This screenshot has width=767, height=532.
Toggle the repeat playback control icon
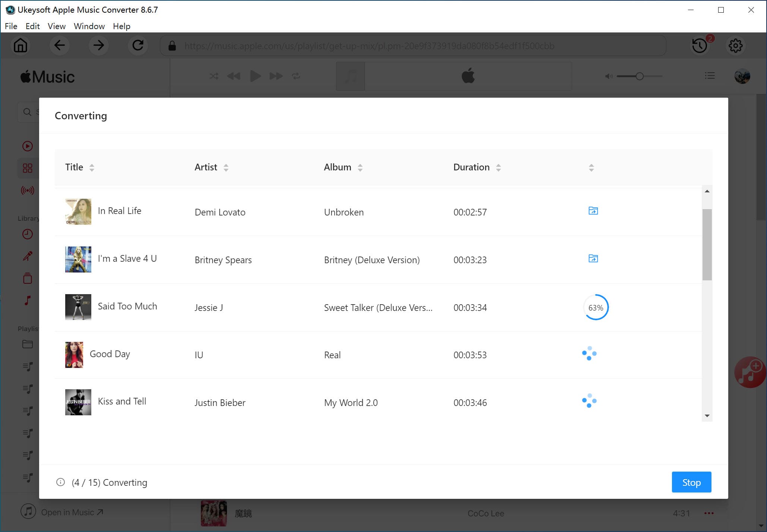click(296, 76)
